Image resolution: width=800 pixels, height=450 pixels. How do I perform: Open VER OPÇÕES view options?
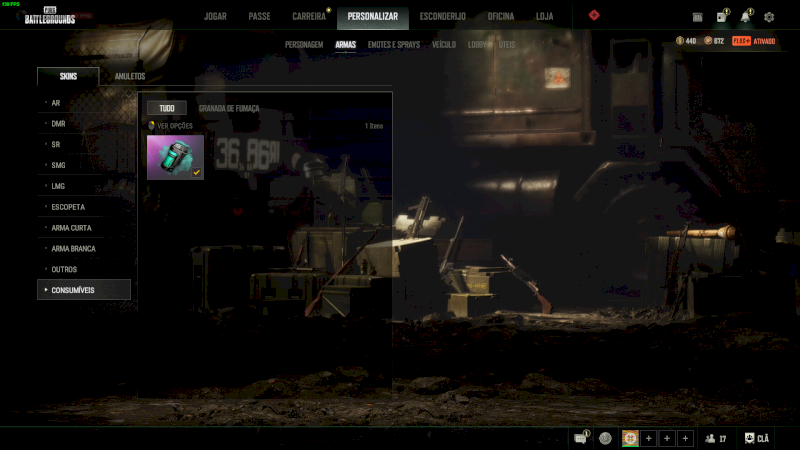[x=170, y=126]
